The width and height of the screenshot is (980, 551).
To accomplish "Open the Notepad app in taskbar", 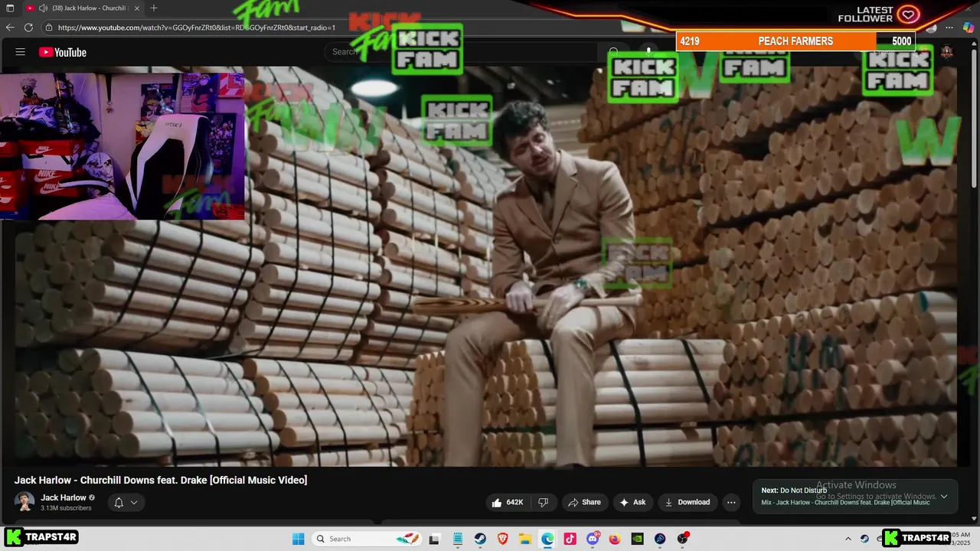I will (x=457, y=539).
